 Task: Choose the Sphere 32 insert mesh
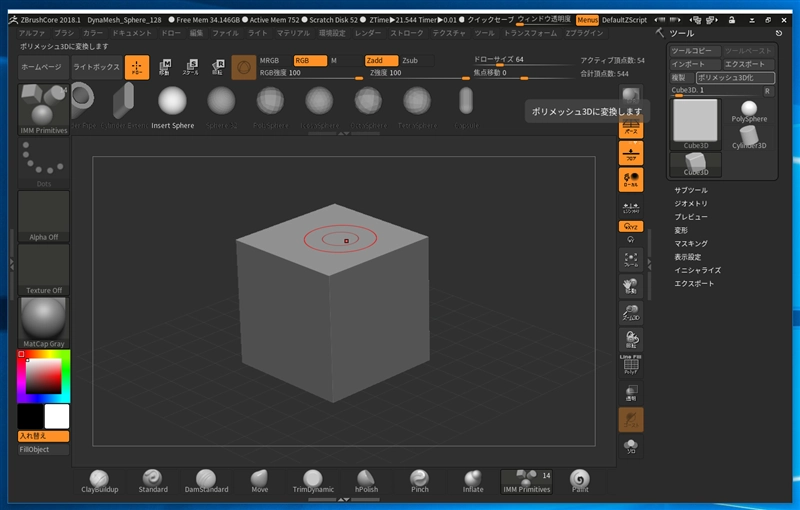[x=221, y=107]
